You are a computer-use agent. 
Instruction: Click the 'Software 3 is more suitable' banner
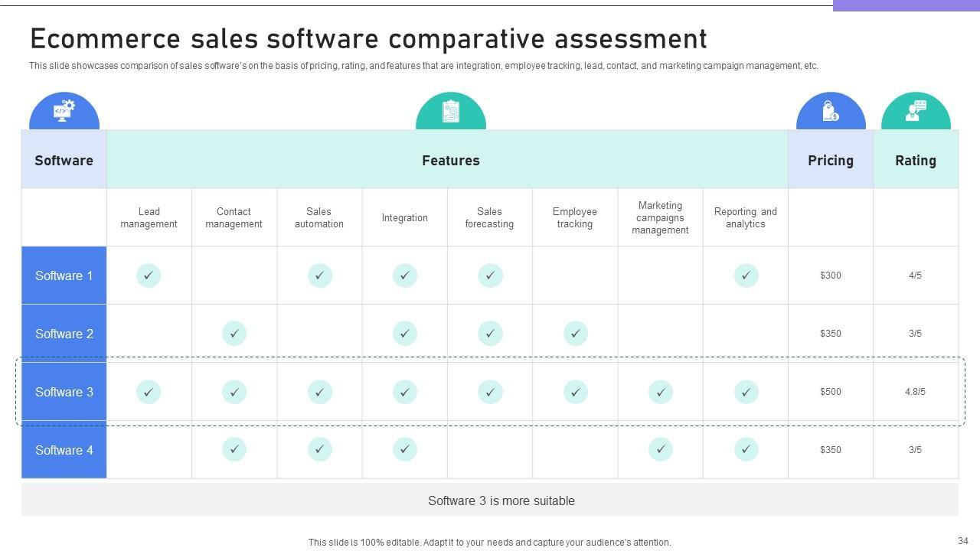[501, 501]
